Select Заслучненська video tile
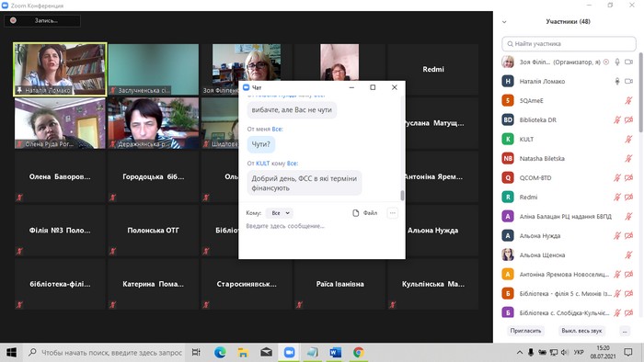 pyautogui.click(x=154, y=70)
